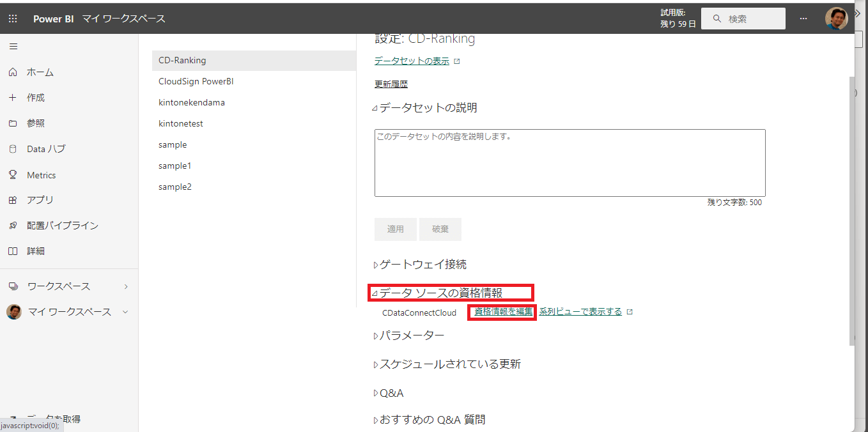Screen dimensions: 868x432
Task: Open Apps (アプリ) icon
Action: coord(13,200)
